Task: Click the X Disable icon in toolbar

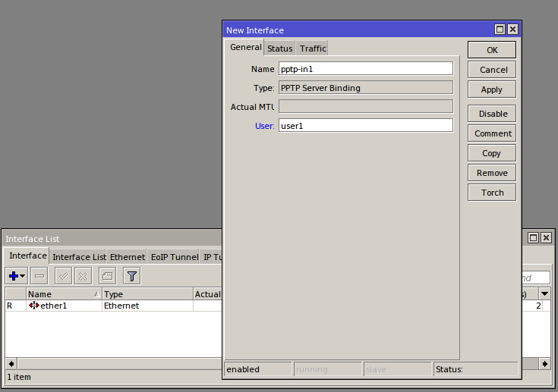Action: (x=83, y=277)
